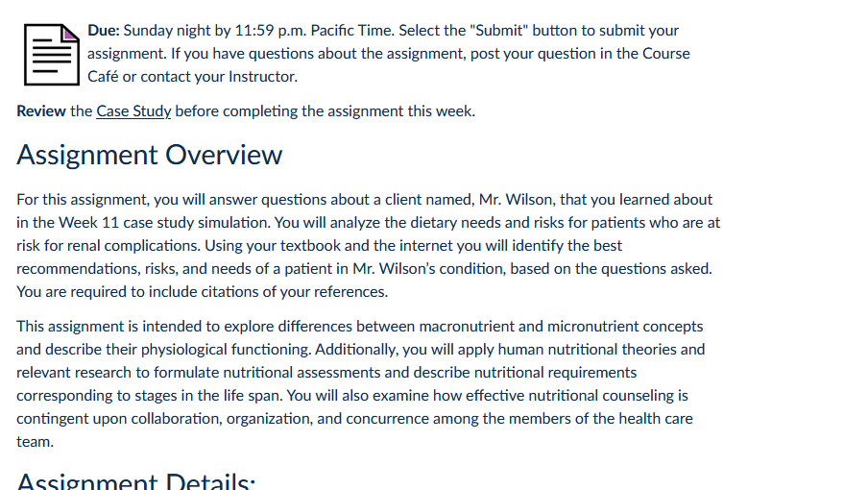Screen dimensions: 868x490
Task: Click the quoted "Submit" word
Action: [x=498, y=31]
